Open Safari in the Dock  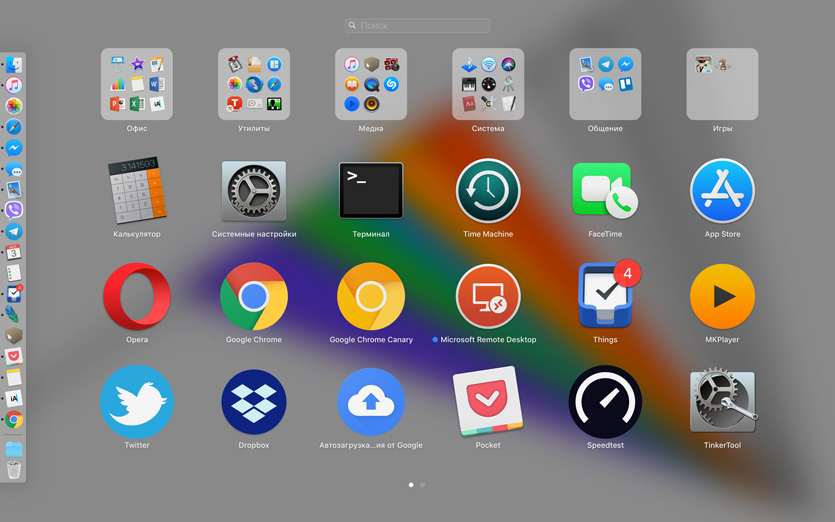(14, 127)
